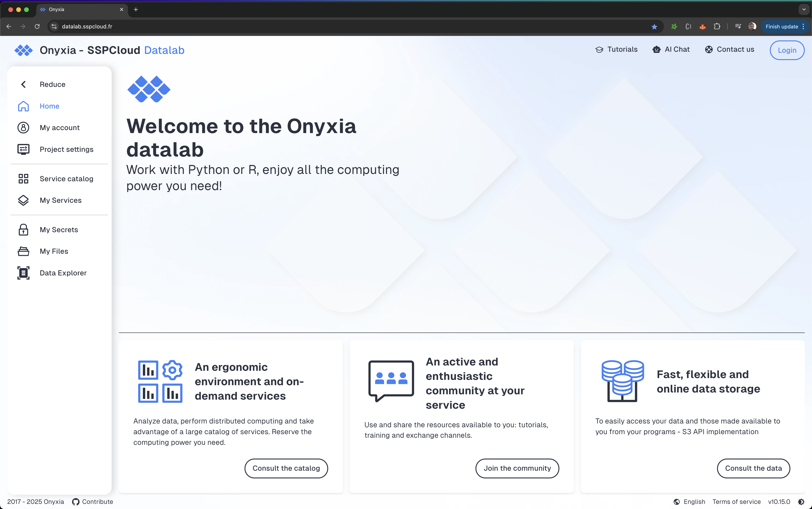
Task: Open the Tutorials header item
Action: [x=617, y=50]
